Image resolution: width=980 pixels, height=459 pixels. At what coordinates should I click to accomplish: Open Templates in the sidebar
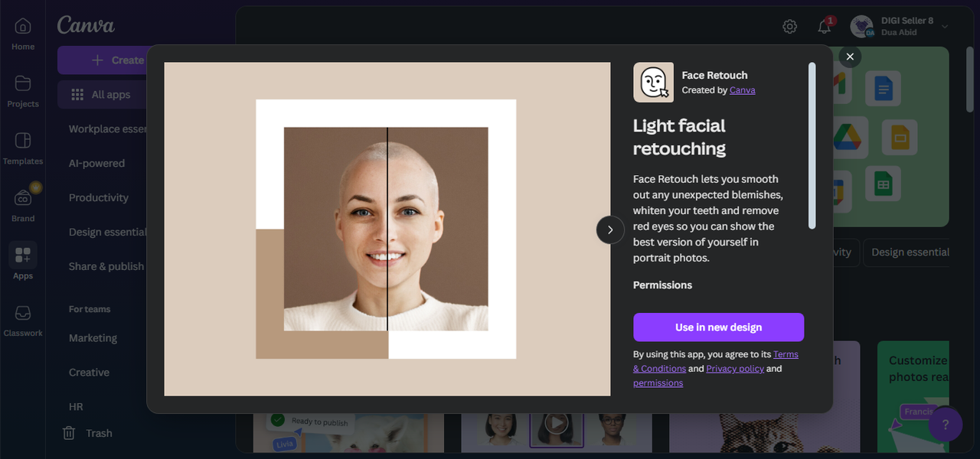point(23,148)
